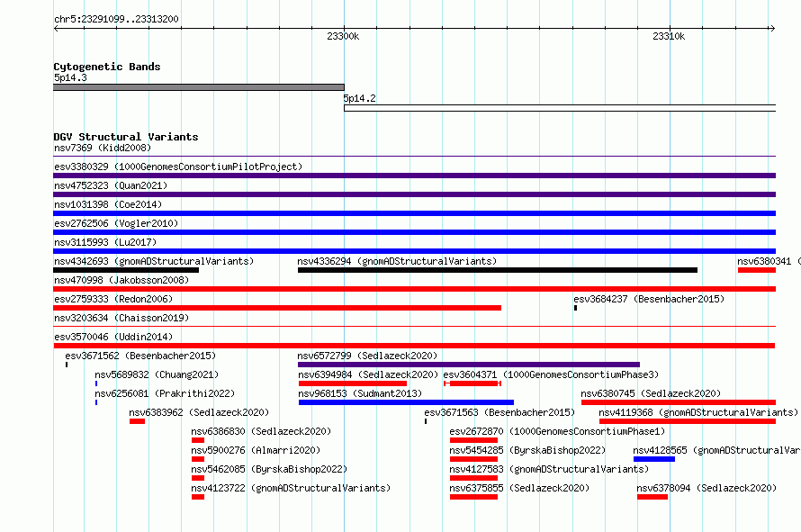This screenshot has height=532, width=801.
Task: Open variant nsv4752323 (Quan2021) label
Action: tap(111, 186)
